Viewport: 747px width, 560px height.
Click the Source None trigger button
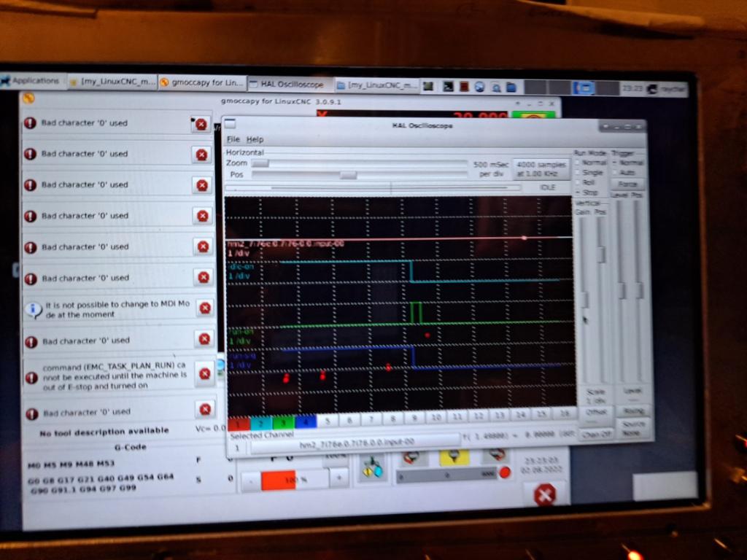[x=633, y=428]
